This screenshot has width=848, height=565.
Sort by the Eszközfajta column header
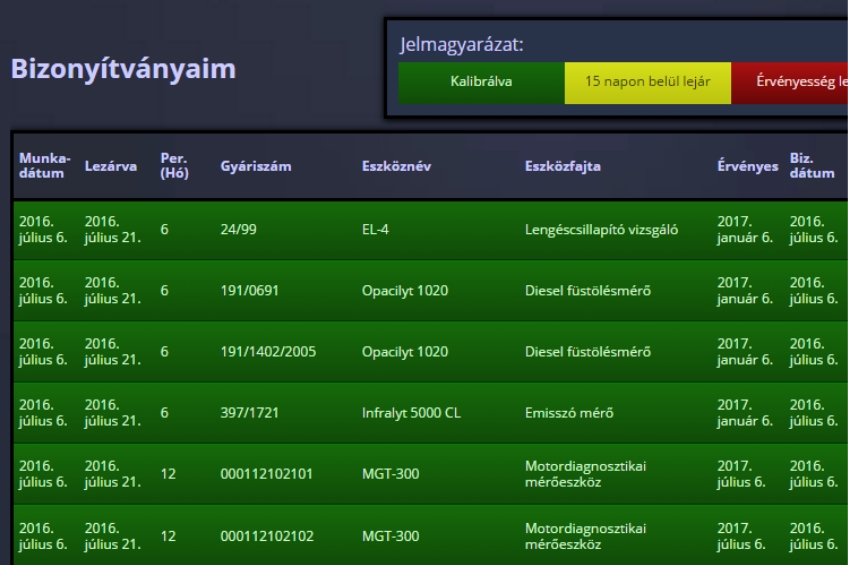tap(562, 166)
